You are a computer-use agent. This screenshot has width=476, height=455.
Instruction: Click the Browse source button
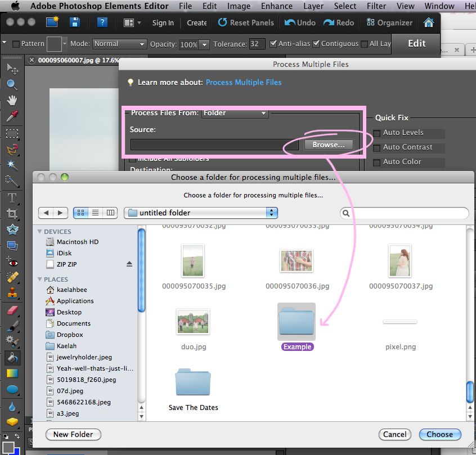coord(329,145)
